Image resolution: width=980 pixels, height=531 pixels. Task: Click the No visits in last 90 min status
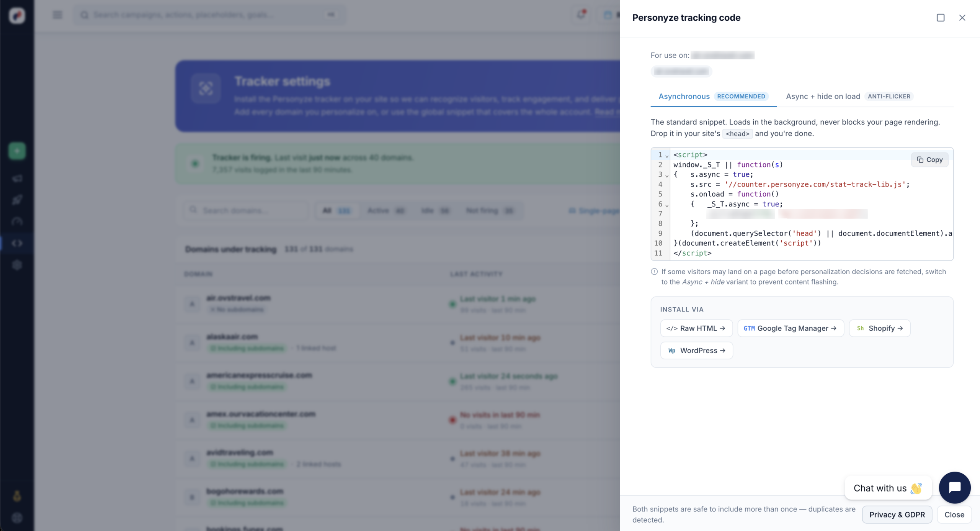pyautogui.click(x=500, y=415)
